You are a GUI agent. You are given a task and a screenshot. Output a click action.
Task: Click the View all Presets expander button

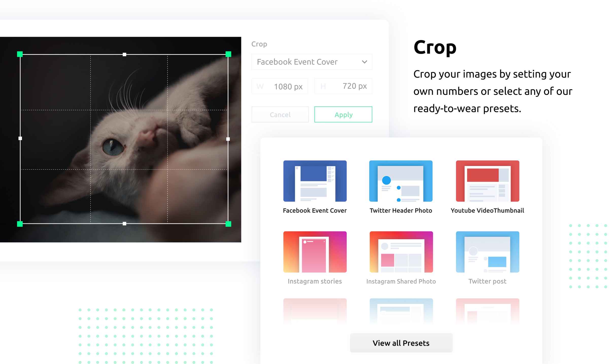[x=401, y=343]
